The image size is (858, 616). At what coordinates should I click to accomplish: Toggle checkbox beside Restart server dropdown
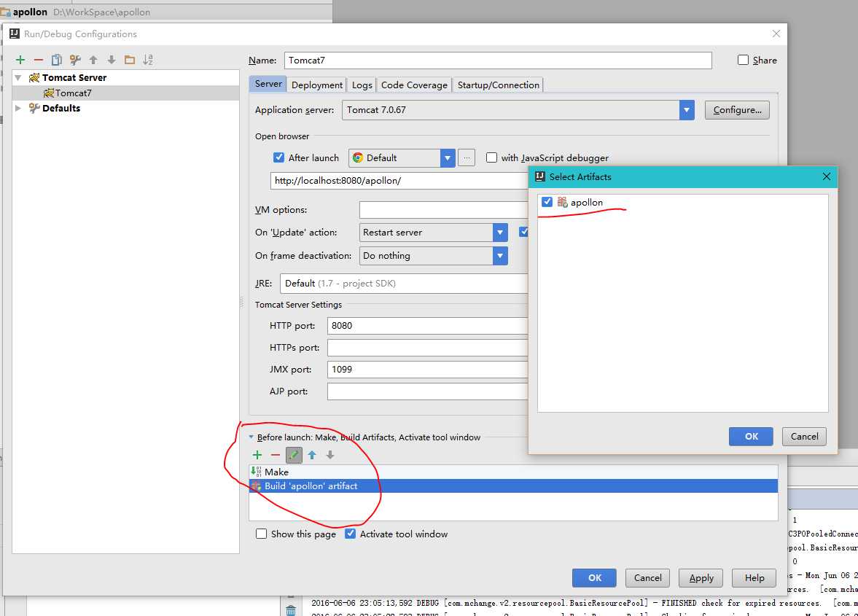[523, 232]
